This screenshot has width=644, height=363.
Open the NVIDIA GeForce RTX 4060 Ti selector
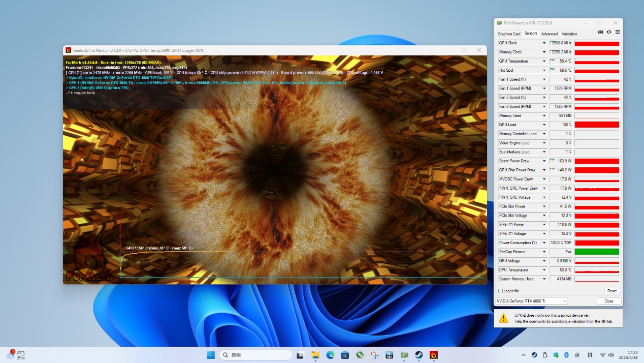(x=531, y=301)
